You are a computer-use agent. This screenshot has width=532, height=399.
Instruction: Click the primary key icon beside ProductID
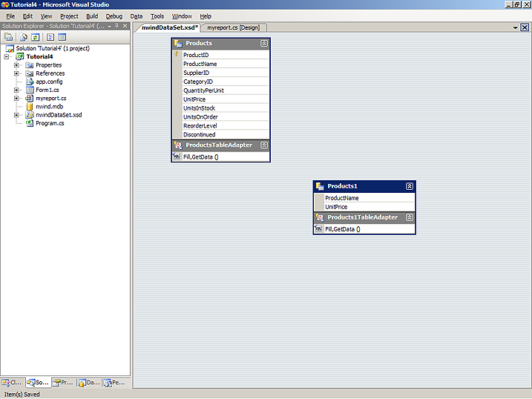pos(177,55)
